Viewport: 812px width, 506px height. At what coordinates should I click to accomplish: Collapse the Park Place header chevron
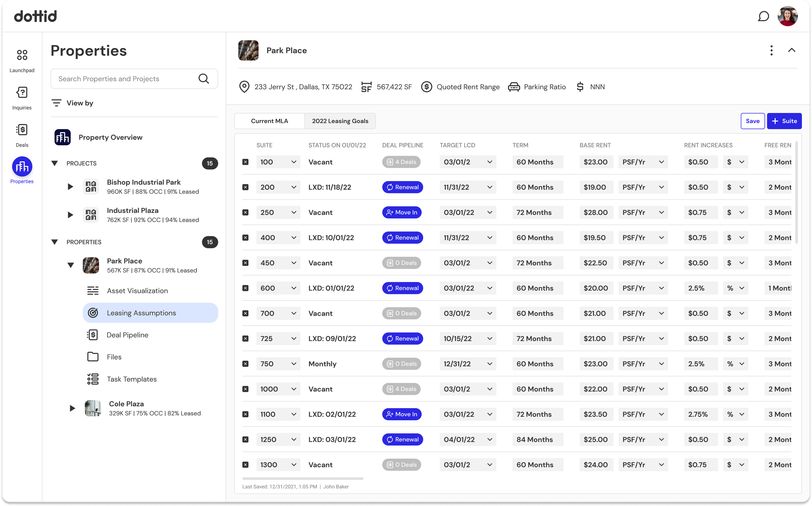pyautogui.click(x=792, y=51)
